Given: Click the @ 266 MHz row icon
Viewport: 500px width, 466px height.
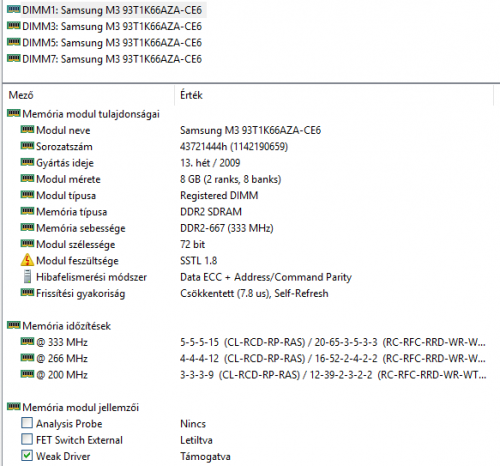Looking at the screenshot, I should tap(27, 358).
